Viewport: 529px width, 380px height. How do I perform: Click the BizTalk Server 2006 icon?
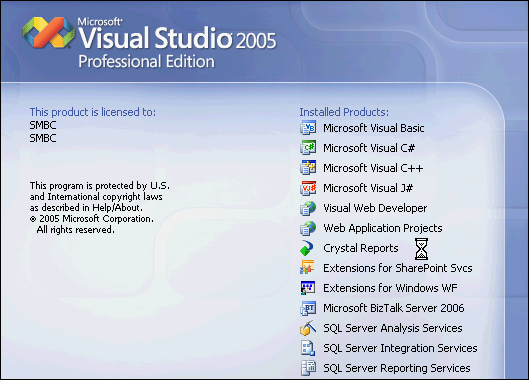point(308,308)
